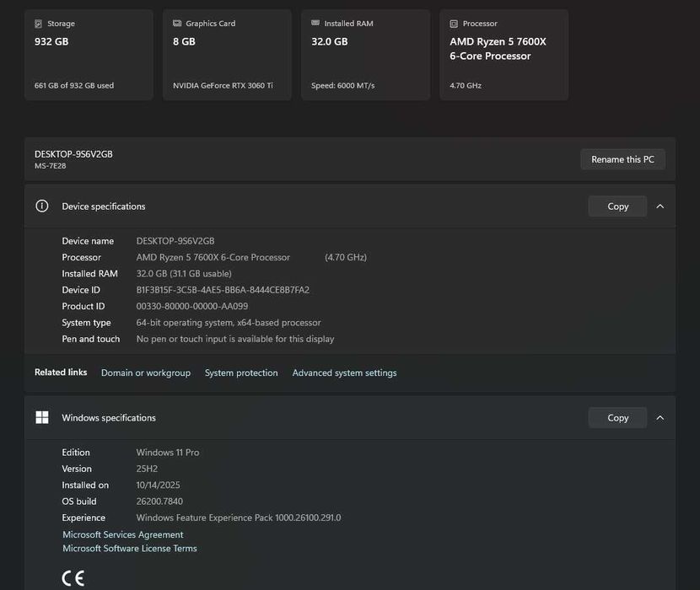700x590 pixels.
Task: Collapse the Device specifications section
Action: coord(660,206)
